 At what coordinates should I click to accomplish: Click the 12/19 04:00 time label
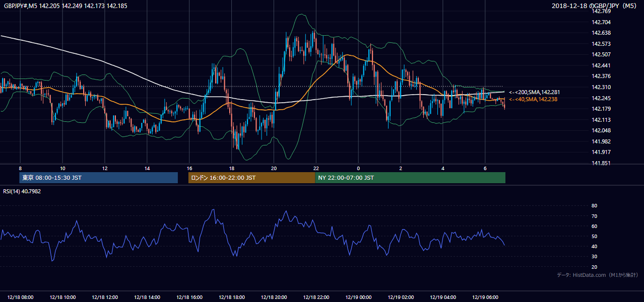[x=443, y=297]
